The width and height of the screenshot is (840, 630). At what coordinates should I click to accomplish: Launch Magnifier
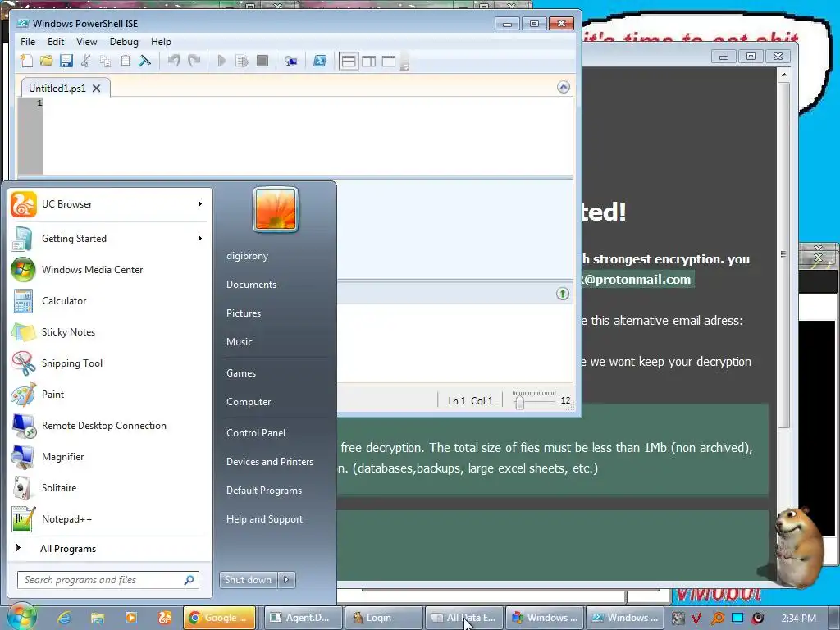click(x=108, y=457)
